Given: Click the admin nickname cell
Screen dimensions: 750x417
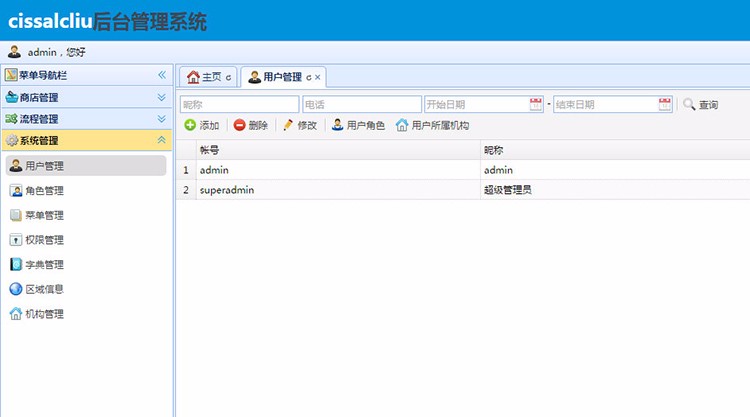Looking at the screenshot, I should click(x=615, y=170).
